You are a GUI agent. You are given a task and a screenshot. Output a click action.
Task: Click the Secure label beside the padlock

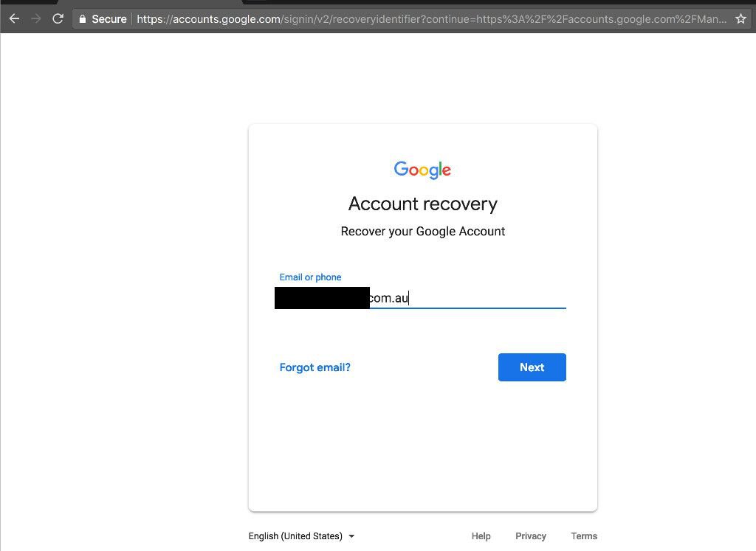pos(109,19)
